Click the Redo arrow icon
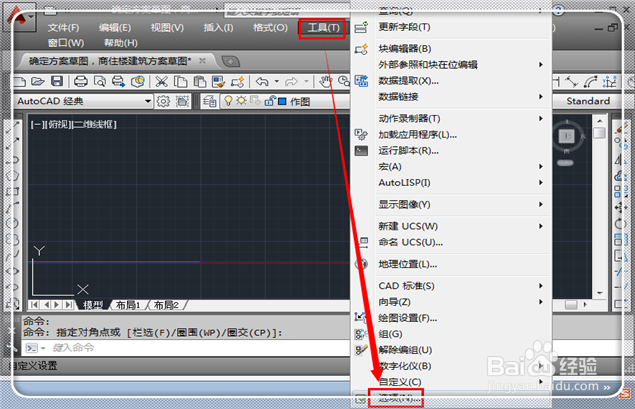 [291, 81]
